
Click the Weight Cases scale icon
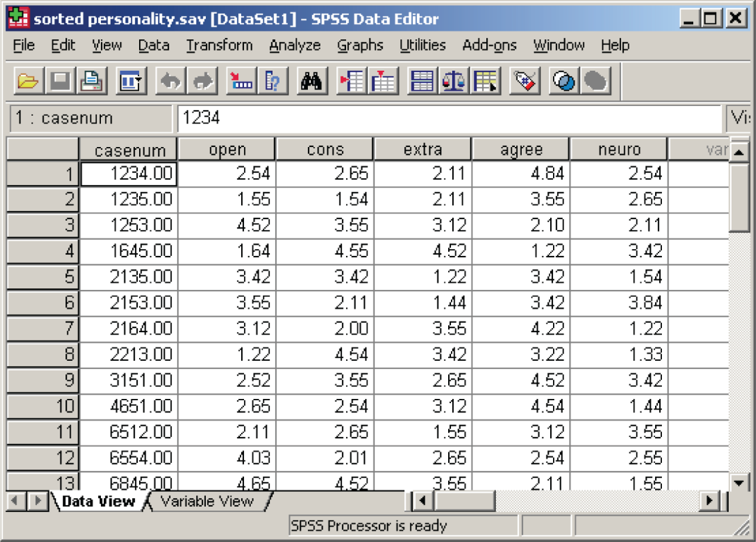[454, 81]
